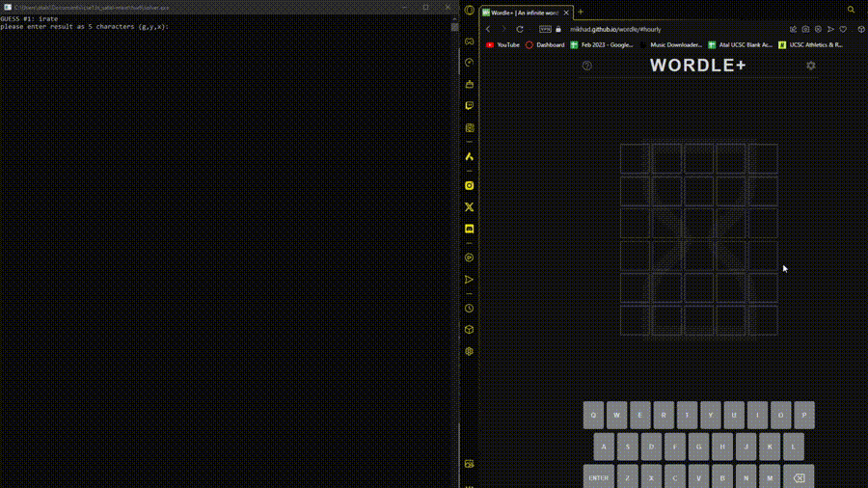
Task: Open the X (Twitter) sidebar icon
Action: click(x=470, y=206)
